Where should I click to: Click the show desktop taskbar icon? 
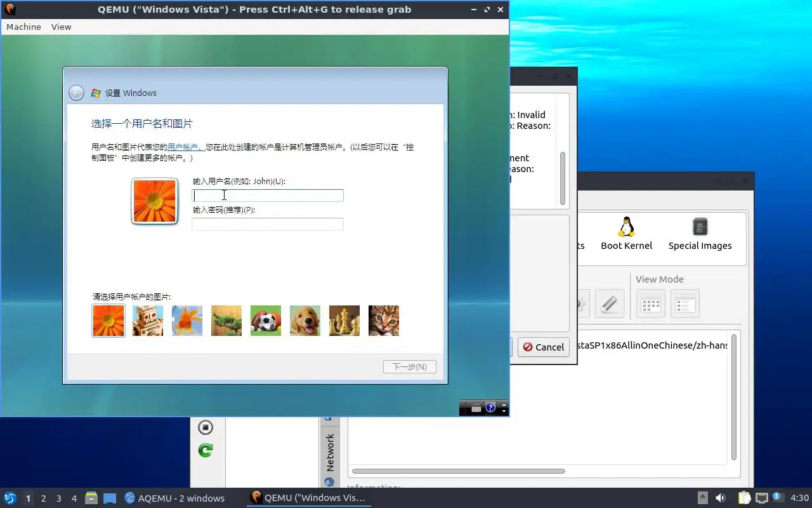[x=110, y=498]
